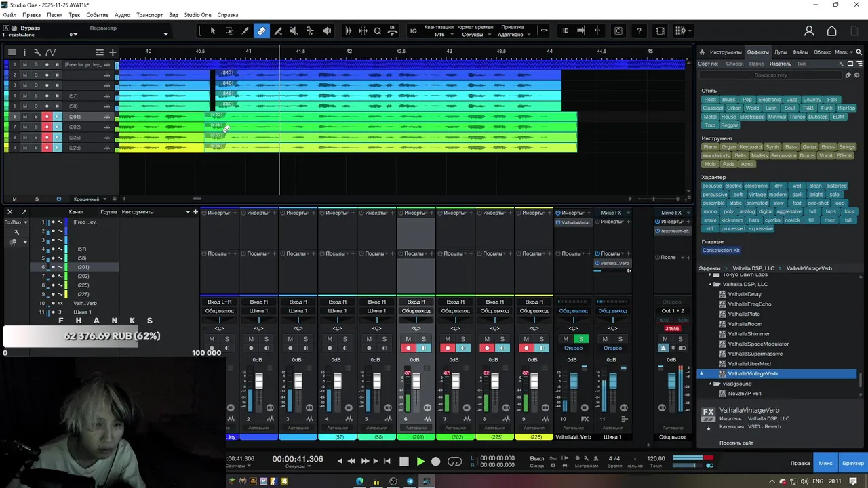Open Общ.выход output of channel 6
This screenshot has width=868, height=488.
point(416,311)
